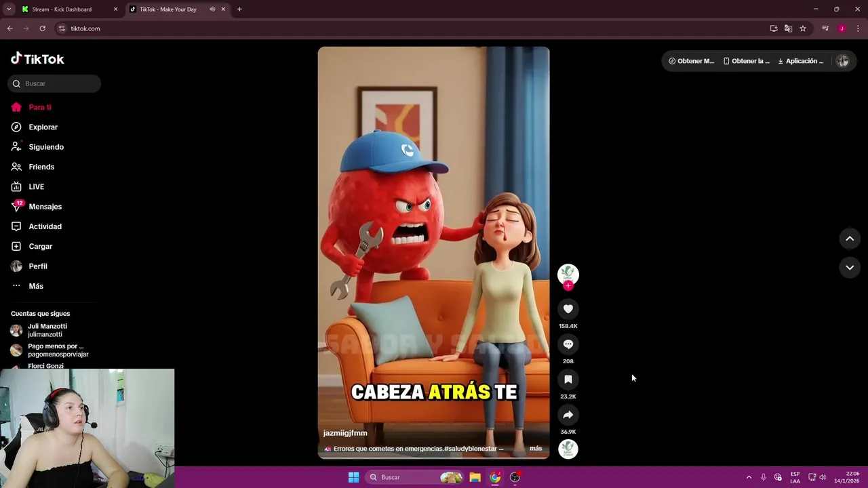Click the tiktok.com address bar
Screen dimensions: 868x488
(x=407, y=28)
